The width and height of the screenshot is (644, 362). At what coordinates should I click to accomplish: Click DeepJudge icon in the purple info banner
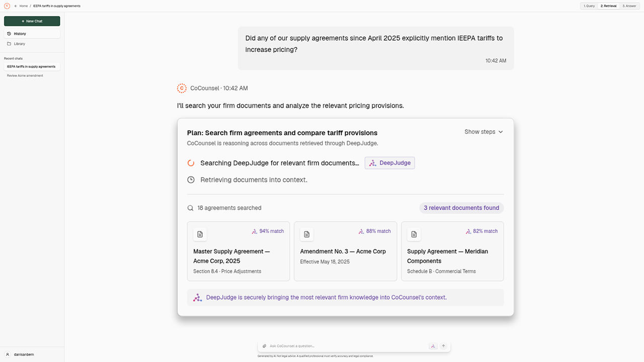[198, 297]
